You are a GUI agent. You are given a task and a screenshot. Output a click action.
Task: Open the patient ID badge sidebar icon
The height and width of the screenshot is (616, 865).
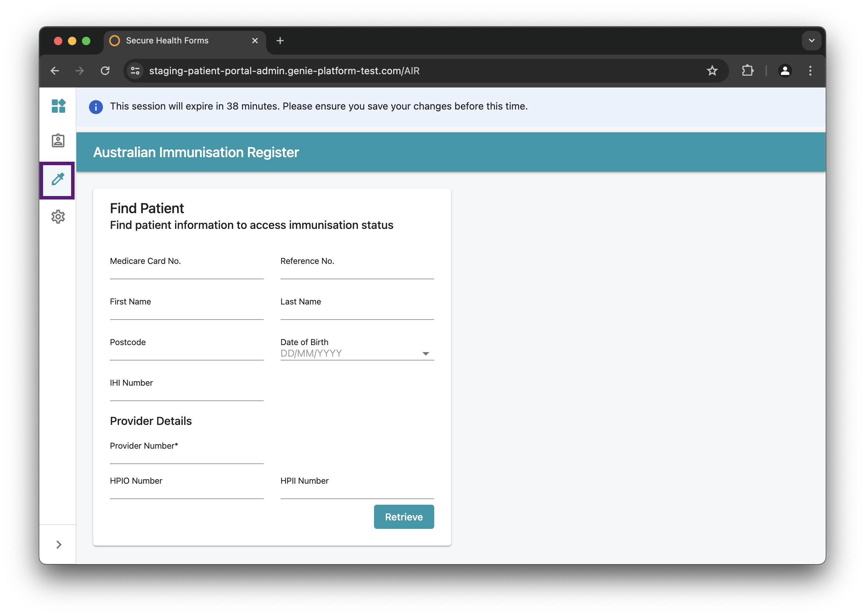pyautogui.click(x=58, y=141)
